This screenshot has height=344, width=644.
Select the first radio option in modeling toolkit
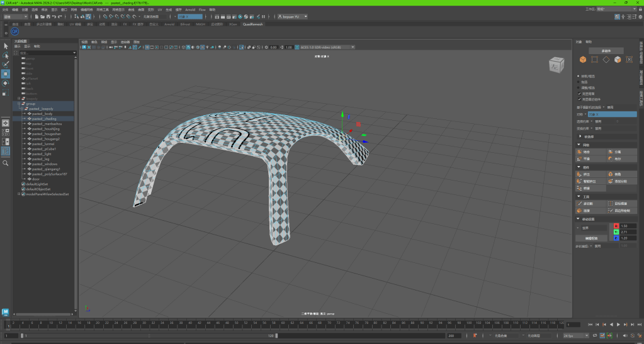pyautogui.click(x=579, y=76)
